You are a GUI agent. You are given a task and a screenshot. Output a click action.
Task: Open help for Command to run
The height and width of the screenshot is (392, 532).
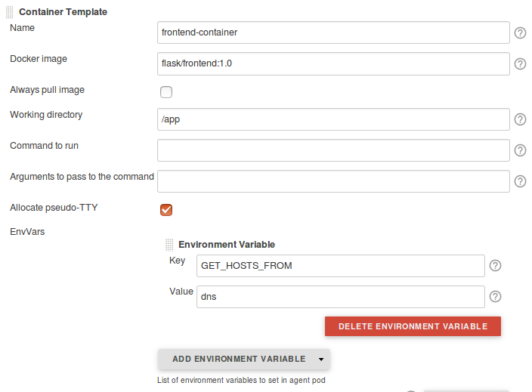[520, 150]
